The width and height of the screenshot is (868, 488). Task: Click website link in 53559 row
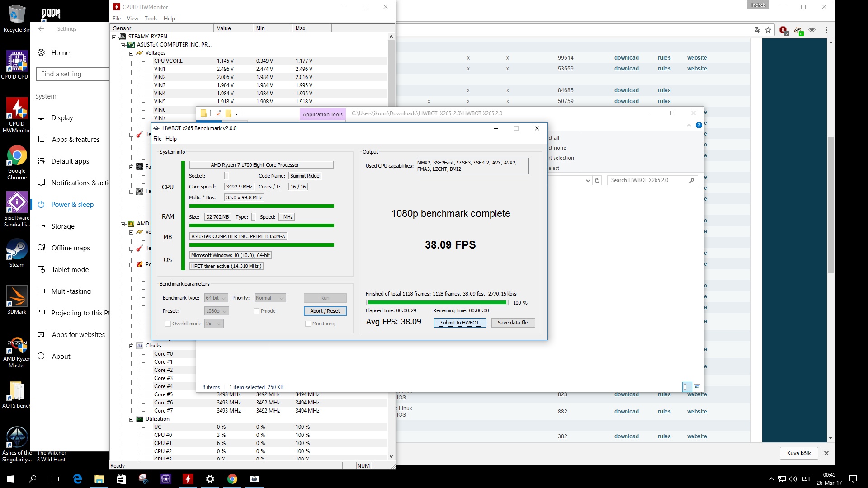[697, 69]
